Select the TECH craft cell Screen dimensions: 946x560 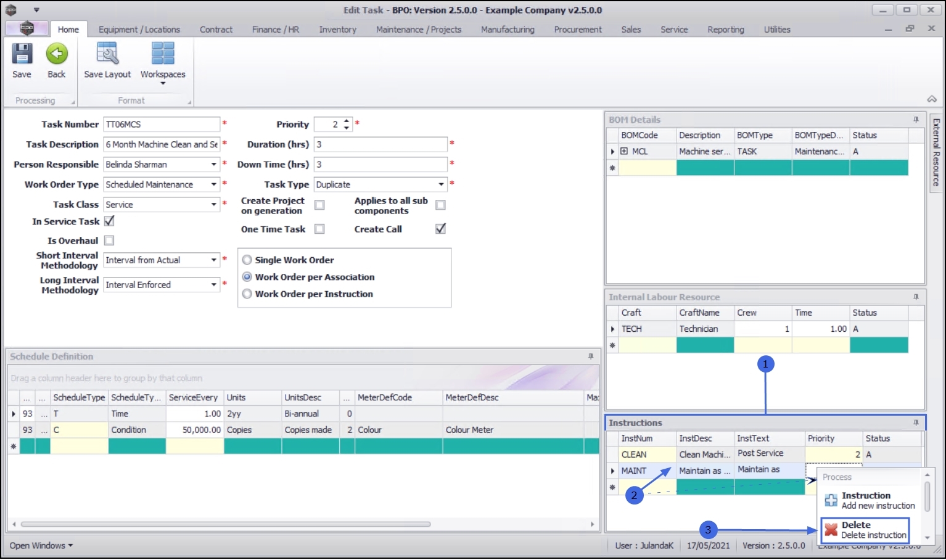click(x=647, y=329)
